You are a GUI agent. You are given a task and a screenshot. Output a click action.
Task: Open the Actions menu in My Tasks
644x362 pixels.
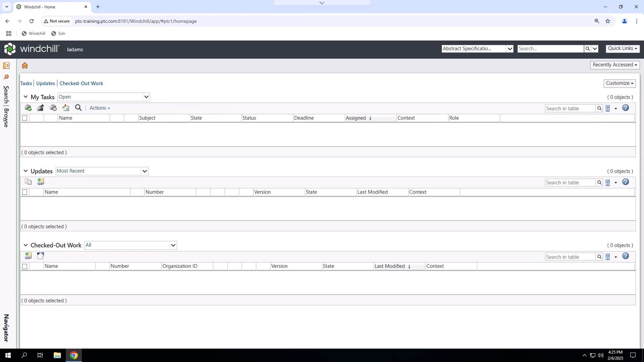[x=99, y=108]
